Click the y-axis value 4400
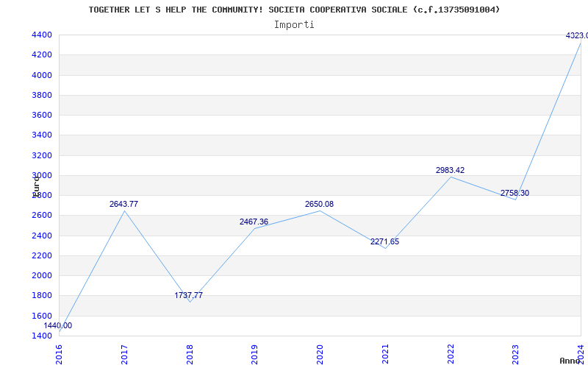588x368 pixels. pos(42,35)
